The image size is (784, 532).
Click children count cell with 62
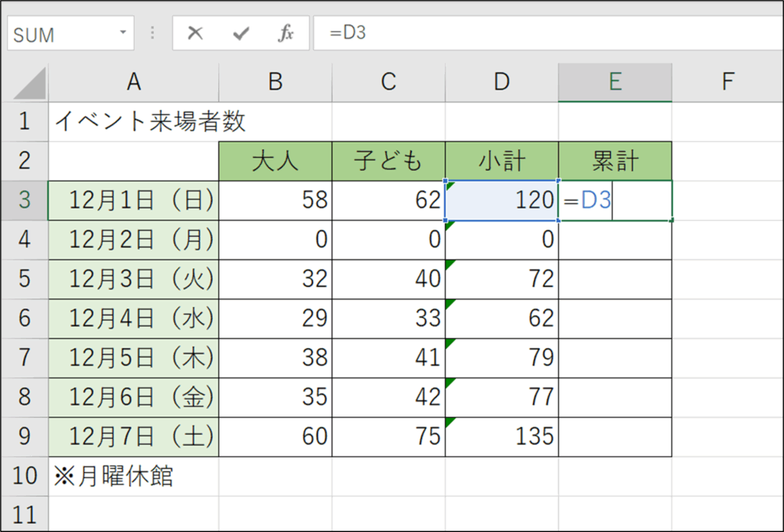[x=388, y=201]
